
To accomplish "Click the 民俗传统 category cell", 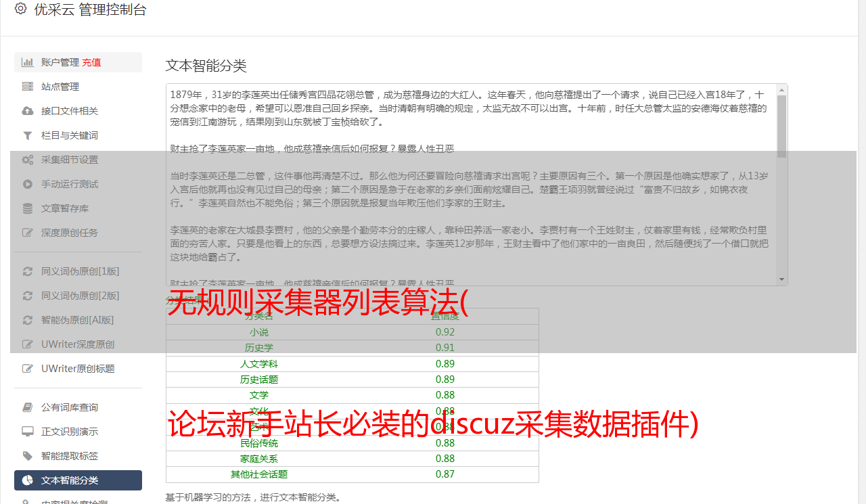I will 259,443.
